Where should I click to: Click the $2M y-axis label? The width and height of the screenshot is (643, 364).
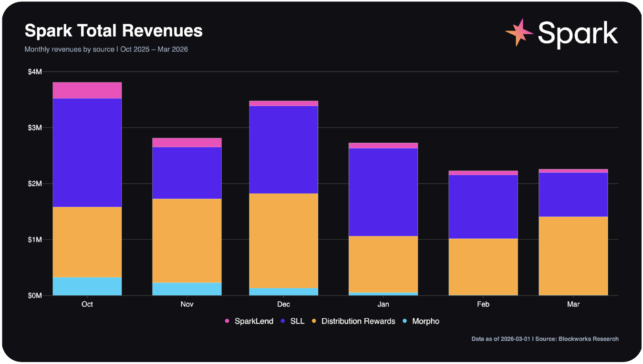35,183
